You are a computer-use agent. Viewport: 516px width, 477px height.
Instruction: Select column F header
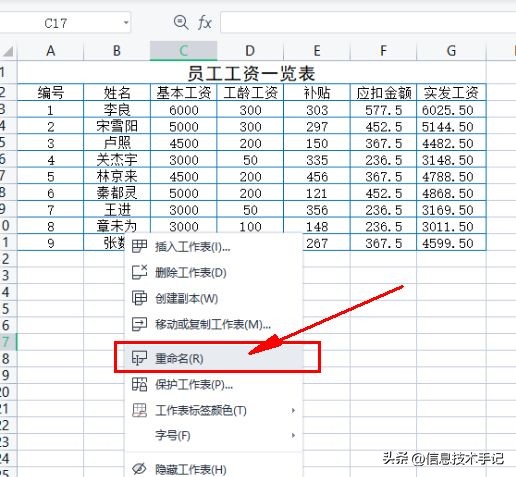383,51
